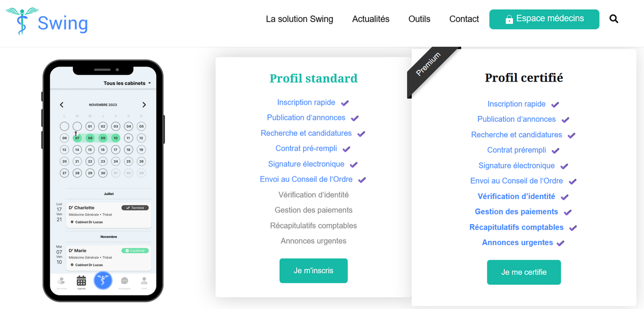
Task: Tap the profile icon in phone navbar
Action: (x=144, y=281)
